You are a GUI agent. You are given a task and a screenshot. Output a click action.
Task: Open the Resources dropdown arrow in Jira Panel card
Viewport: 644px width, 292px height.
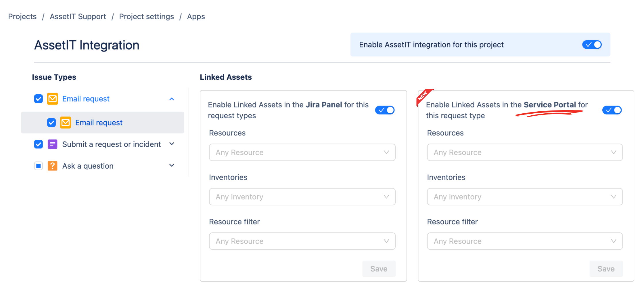(x=387, y=152)
